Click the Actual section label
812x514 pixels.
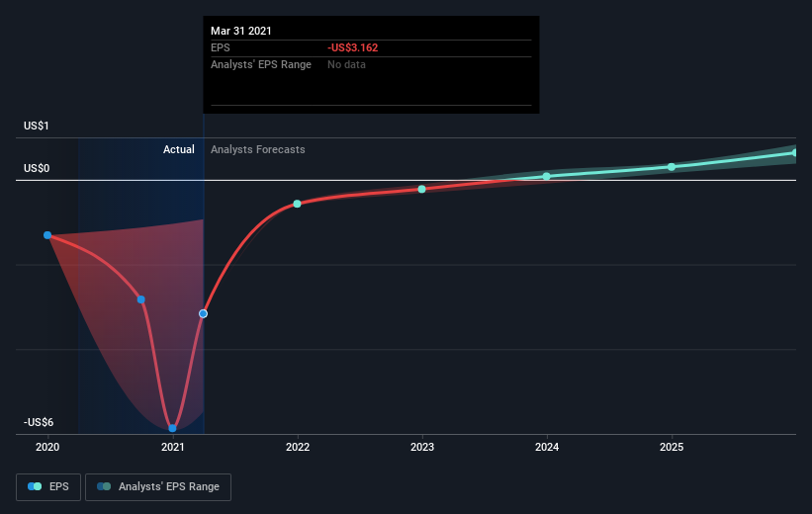[x=179, y=149]
